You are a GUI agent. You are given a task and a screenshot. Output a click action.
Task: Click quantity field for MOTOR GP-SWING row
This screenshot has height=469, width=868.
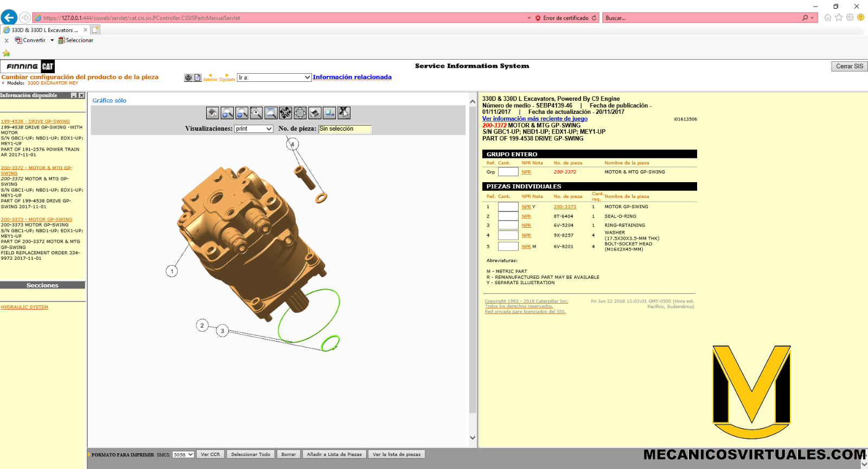pyautogui.click(x=508, y=207)
